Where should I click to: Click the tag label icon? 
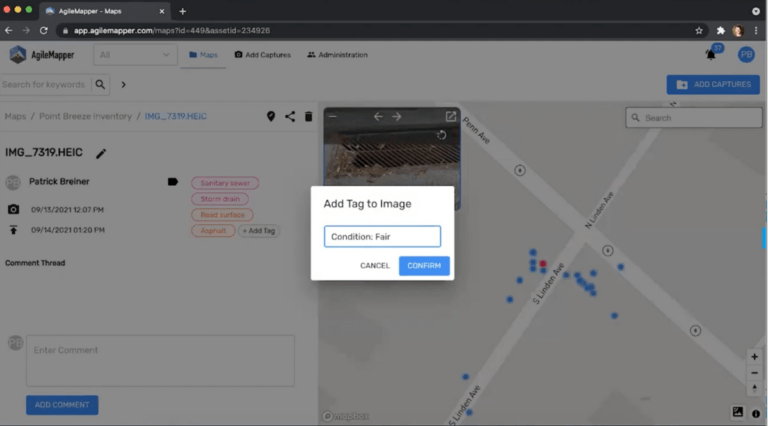[172, 182]
